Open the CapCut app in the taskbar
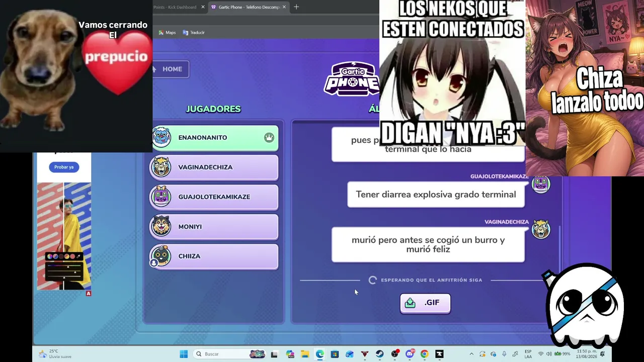This screenshot has width=644, height=362. tap(440, 354)
